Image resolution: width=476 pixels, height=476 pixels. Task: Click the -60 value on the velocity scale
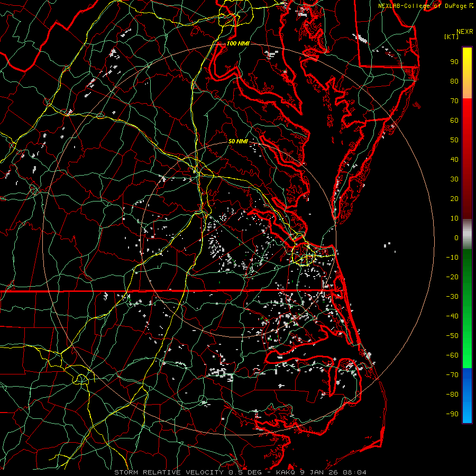[x=452, y=355]
